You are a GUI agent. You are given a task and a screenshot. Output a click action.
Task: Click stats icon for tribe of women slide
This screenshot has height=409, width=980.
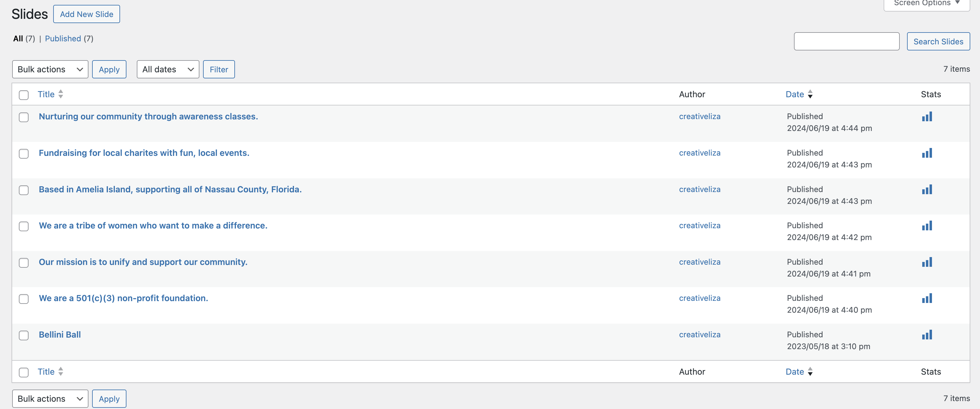pos(927,225)
